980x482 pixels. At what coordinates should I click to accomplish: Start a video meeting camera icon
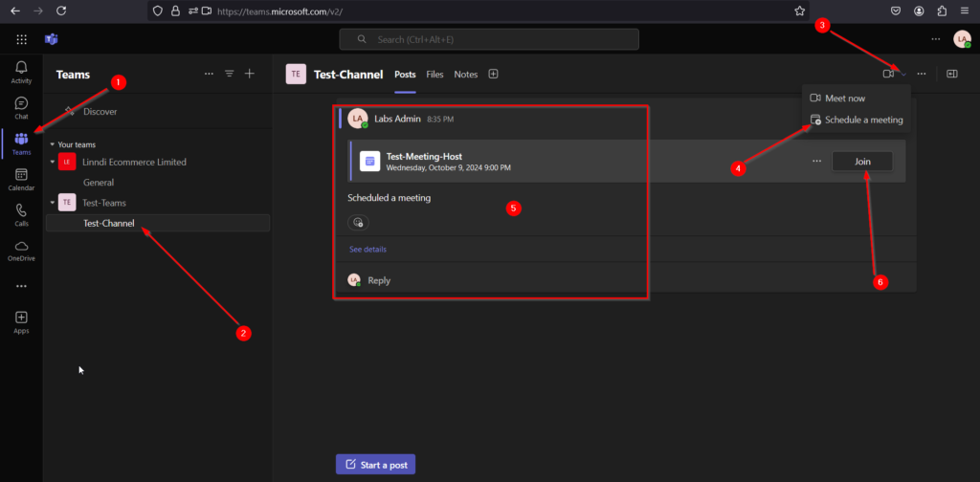tap(888, 74)
